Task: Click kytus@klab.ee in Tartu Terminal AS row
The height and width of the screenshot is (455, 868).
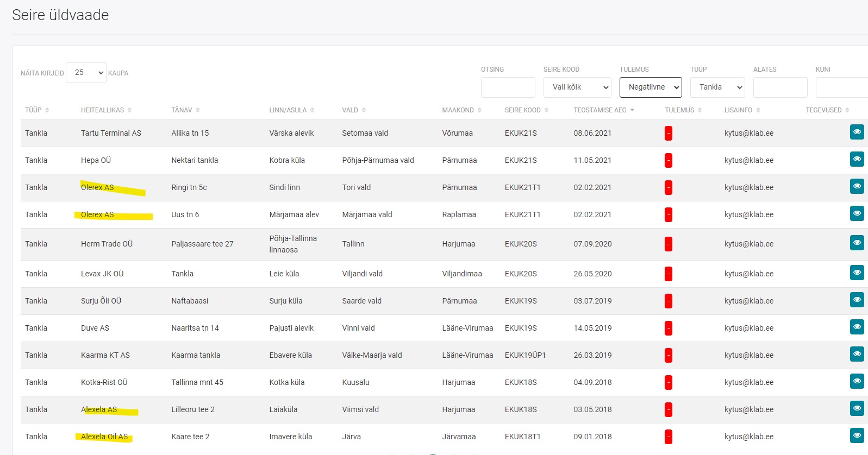Action: (x=748, y=133)
